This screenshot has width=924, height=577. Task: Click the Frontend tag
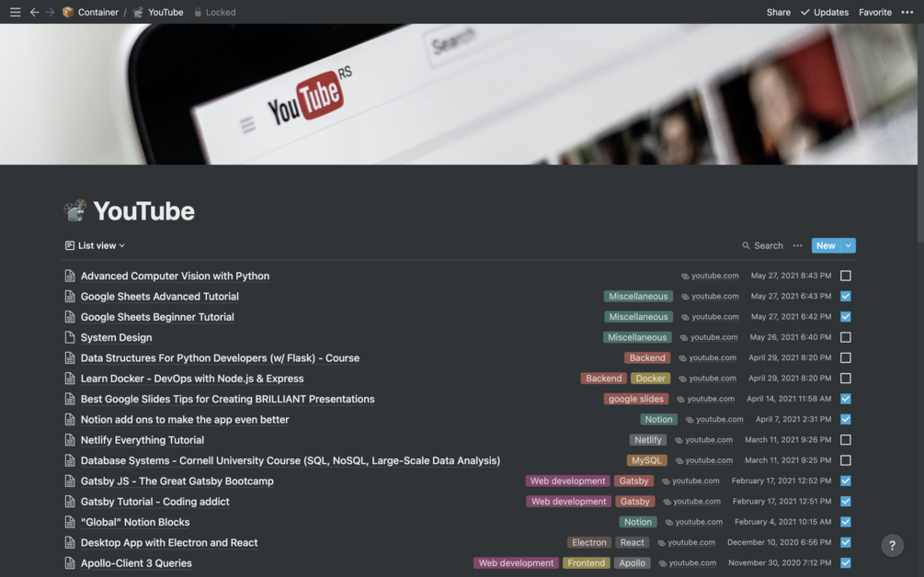click(x=586, y=563)
